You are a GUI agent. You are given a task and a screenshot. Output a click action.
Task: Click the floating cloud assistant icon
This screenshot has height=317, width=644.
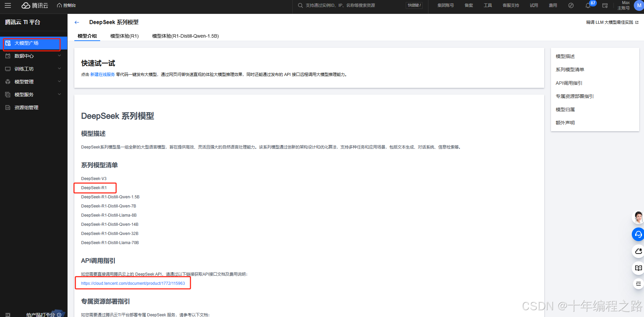coord(638,251)
